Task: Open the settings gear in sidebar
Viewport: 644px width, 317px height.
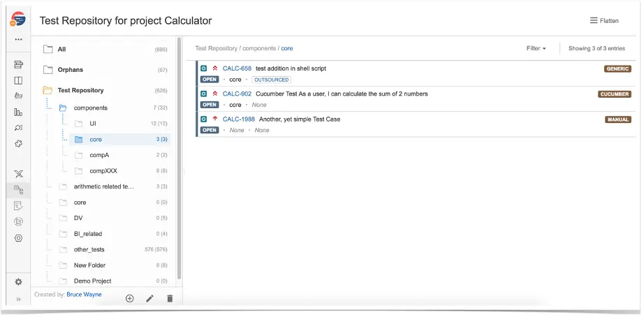Action: 19,281
